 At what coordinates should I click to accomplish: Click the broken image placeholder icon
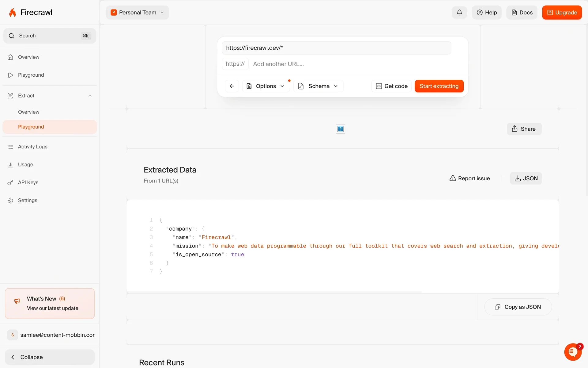[x=340, y=129]
